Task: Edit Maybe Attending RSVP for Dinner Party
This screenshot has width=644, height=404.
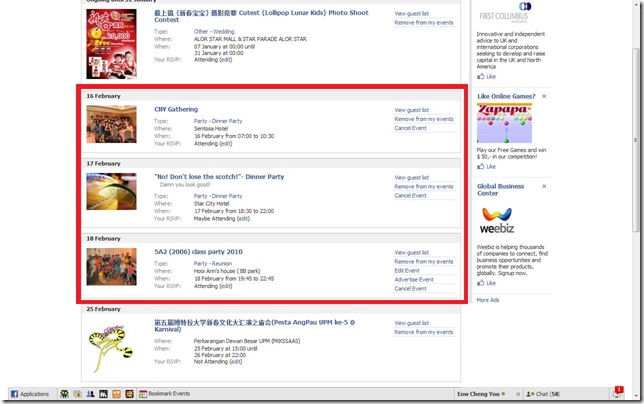Action: tap(243, 219)
